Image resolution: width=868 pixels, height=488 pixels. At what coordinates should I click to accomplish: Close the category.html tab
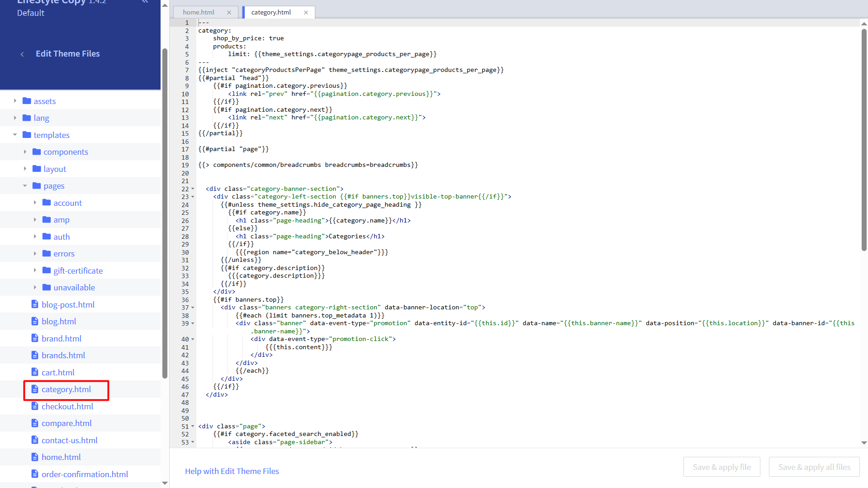click(x=306, y=13)
